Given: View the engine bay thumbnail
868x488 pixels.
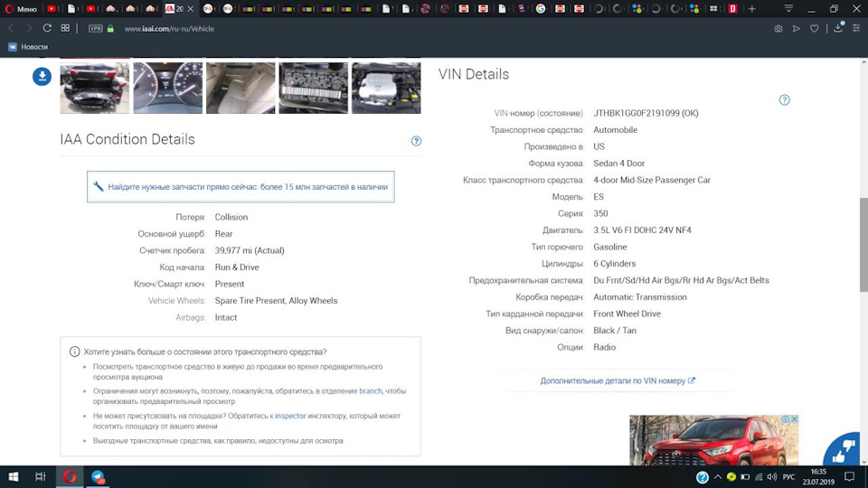Looking at the screenshot, I should (386, 88).
